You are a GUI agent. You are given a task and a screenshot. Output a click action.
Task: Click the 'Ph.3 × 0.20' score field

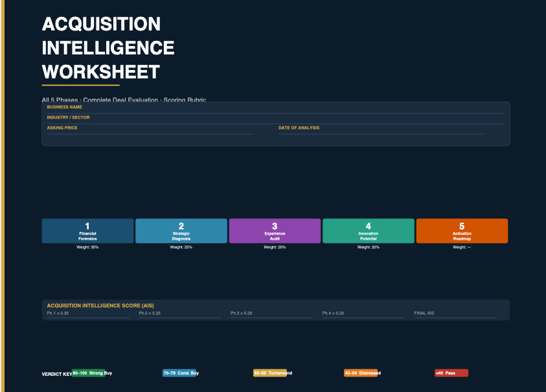[271, 314]
